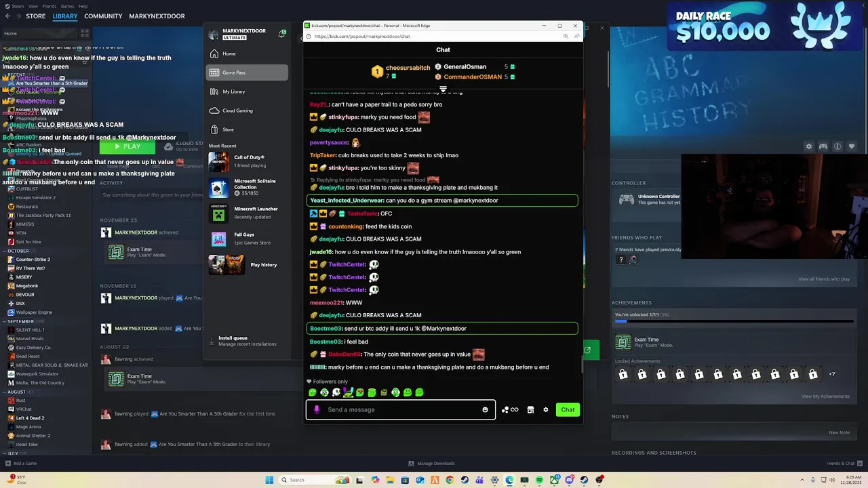This screenshot has height=488, width=868.
Task: Open Xbox app Home
Action: click(247, 54)
